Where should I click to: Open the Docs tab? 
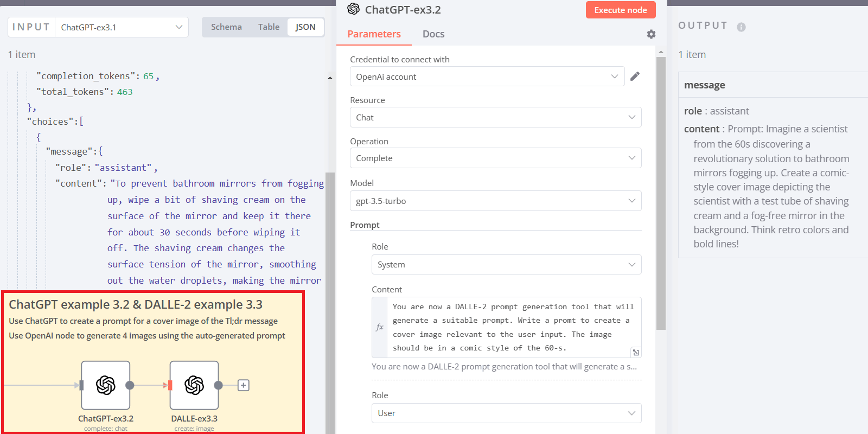click(x=433, y=34)
